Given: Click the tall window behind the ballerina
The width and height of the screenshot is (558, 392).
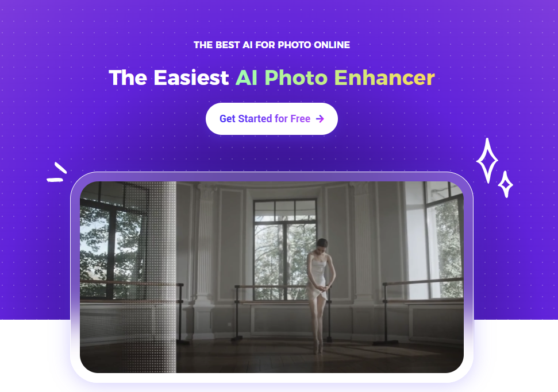Looking at the screenshot, I should (284, 249).
